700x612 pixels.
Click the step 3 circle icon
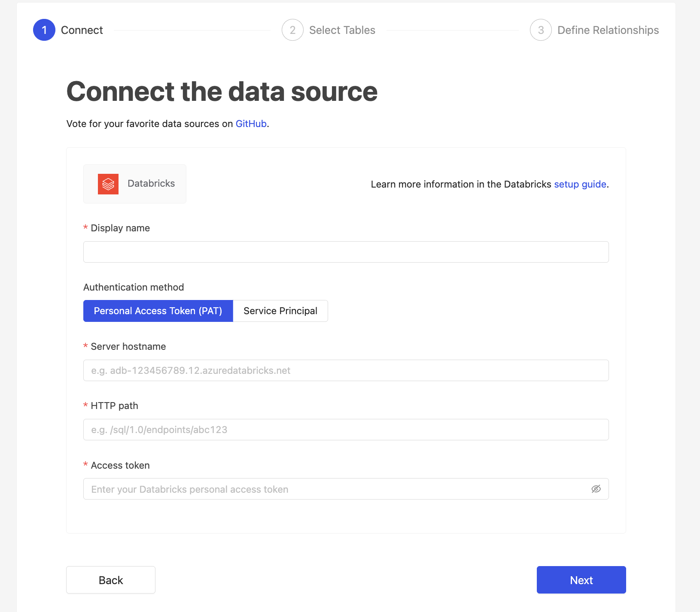point(541,30)
